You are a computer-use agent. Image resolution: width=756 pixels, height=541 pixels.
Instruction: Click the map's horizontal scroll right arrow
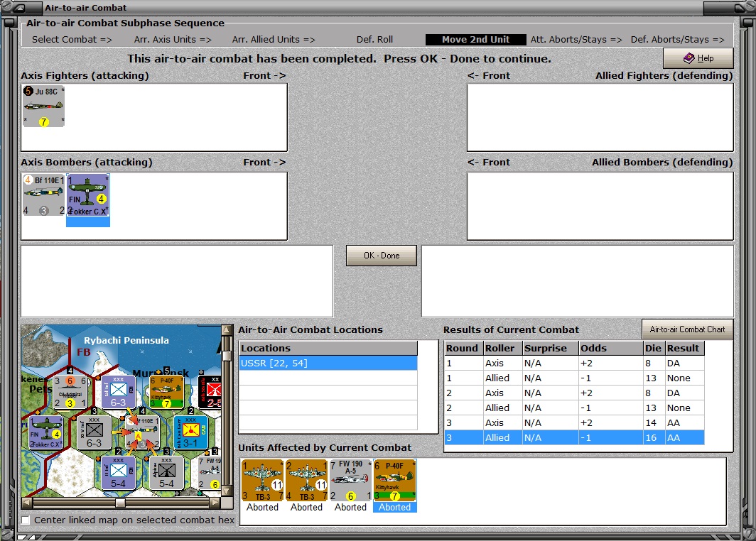[215, 503]
